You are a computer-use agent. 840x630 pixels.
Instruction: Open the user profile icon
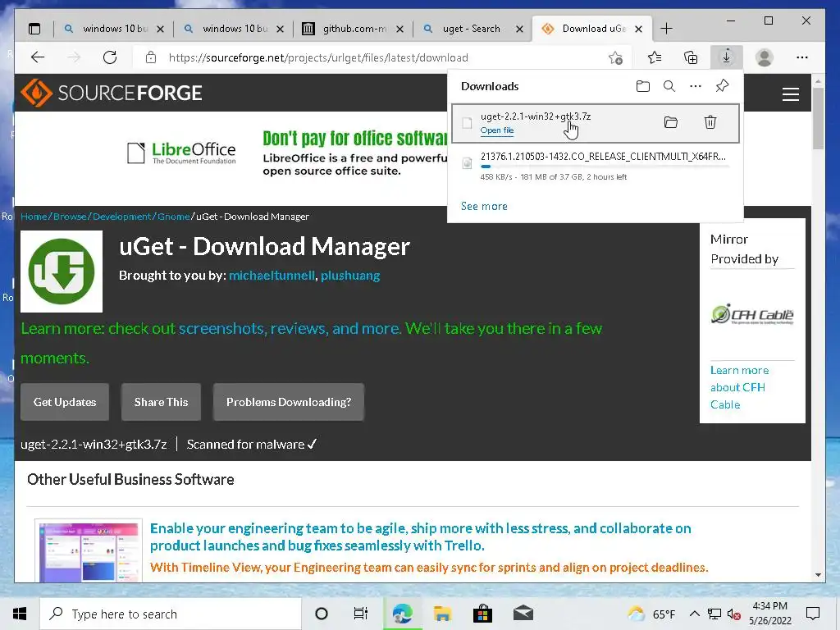coord(765,57)
